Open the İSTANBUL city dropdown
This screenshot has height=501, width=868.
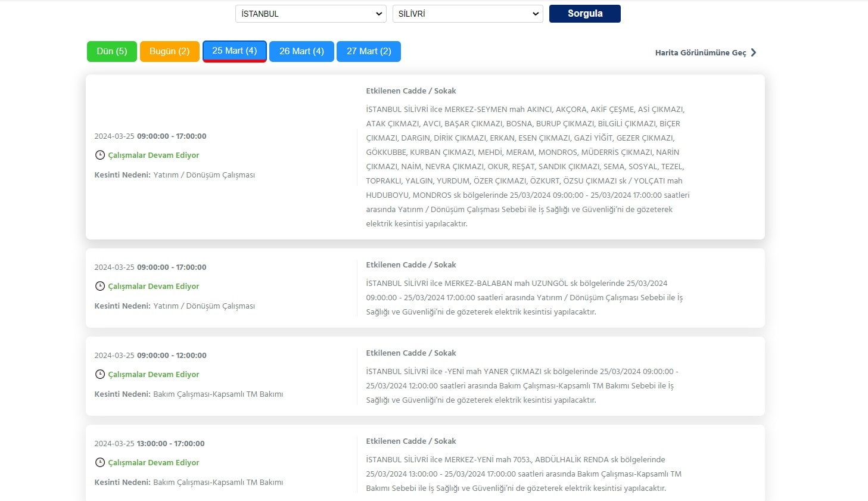click(x=311, y=14)
